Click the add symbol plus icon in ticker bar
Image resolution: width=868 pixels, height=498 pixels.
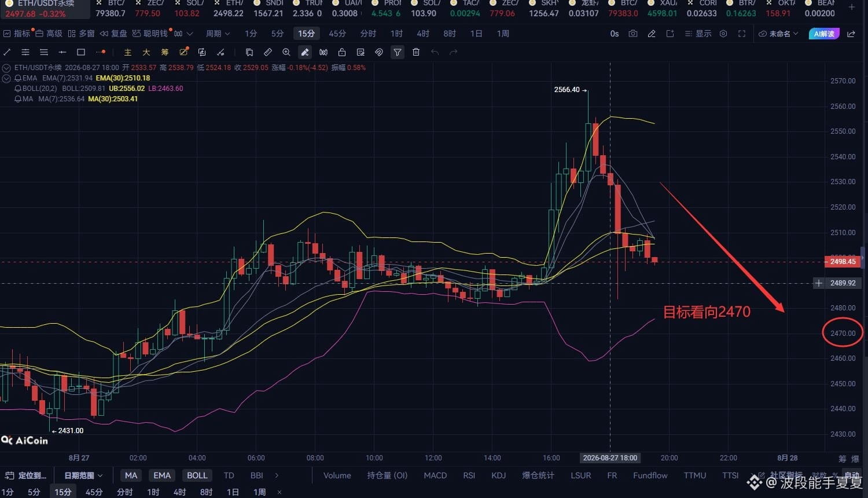(x=851, y=8)
